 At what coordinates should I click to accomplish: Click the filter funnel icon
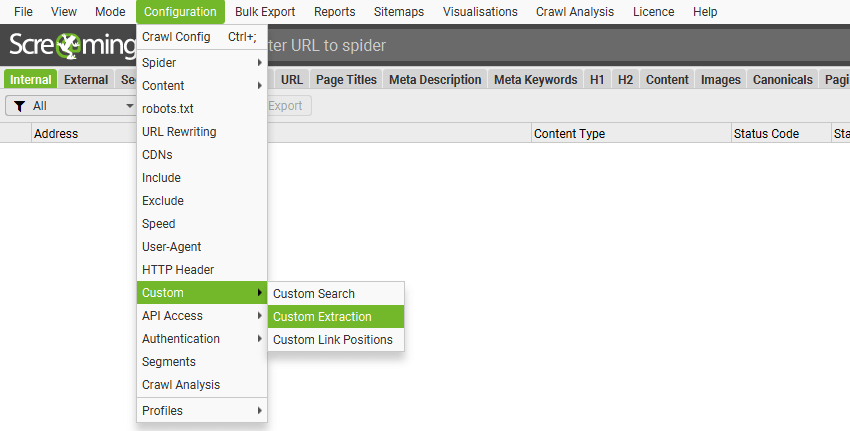[19, 106]
